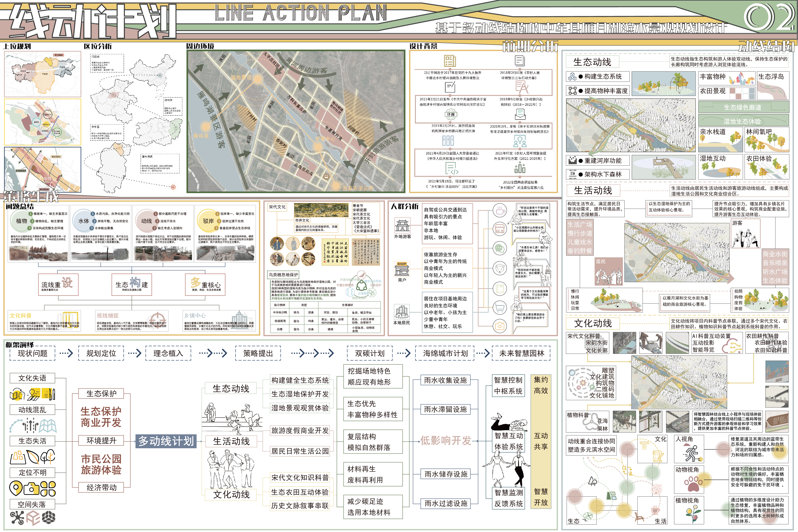
Task: Click the 挂牌 badge icon in 设计背景
Action: 451,115
